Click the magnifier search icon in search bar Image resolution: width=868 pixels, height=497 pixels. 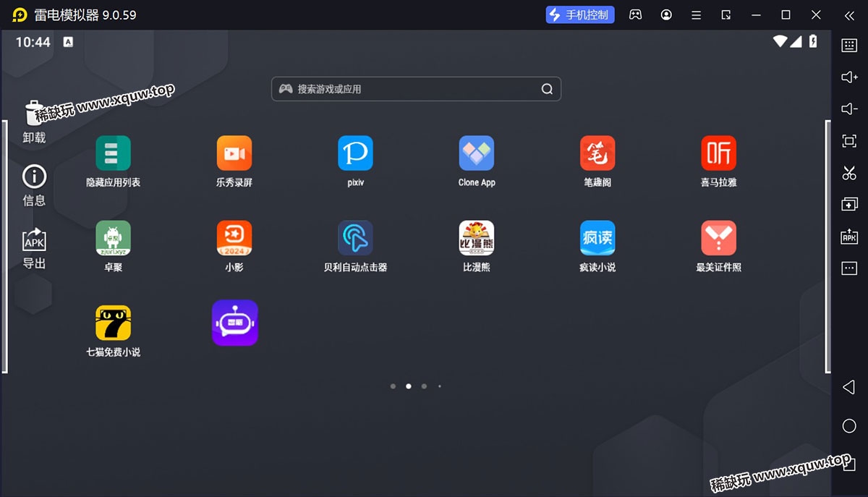[547, 89]
